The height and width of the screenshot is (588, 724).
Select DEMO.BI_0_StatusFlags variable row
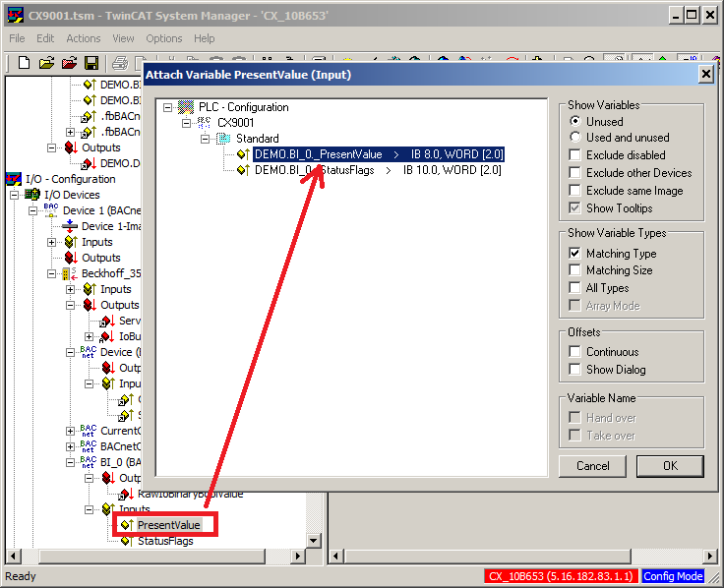pyautogui.click(x=378, y=170)
